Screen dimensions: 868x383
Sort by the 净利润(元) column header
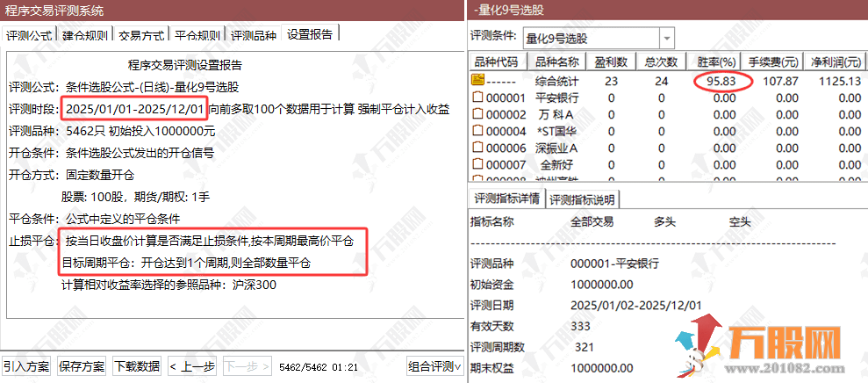tap(836, 61)
